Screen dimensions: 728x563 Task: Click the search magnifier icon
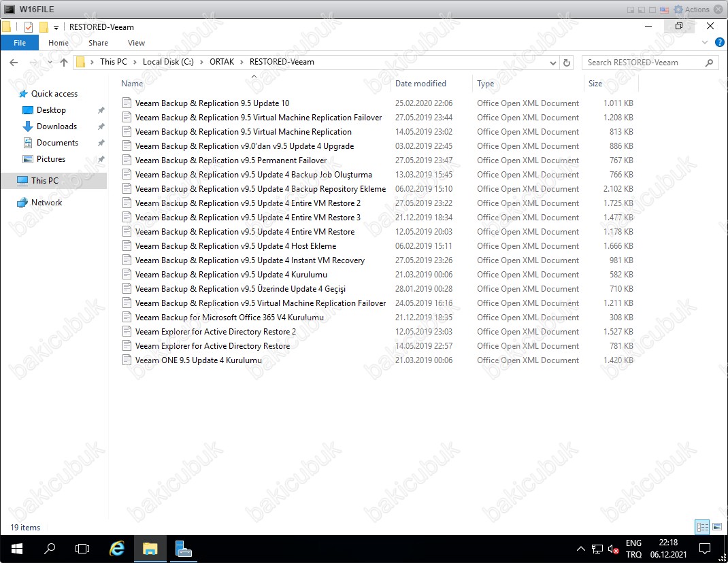[x=709, y=63]
